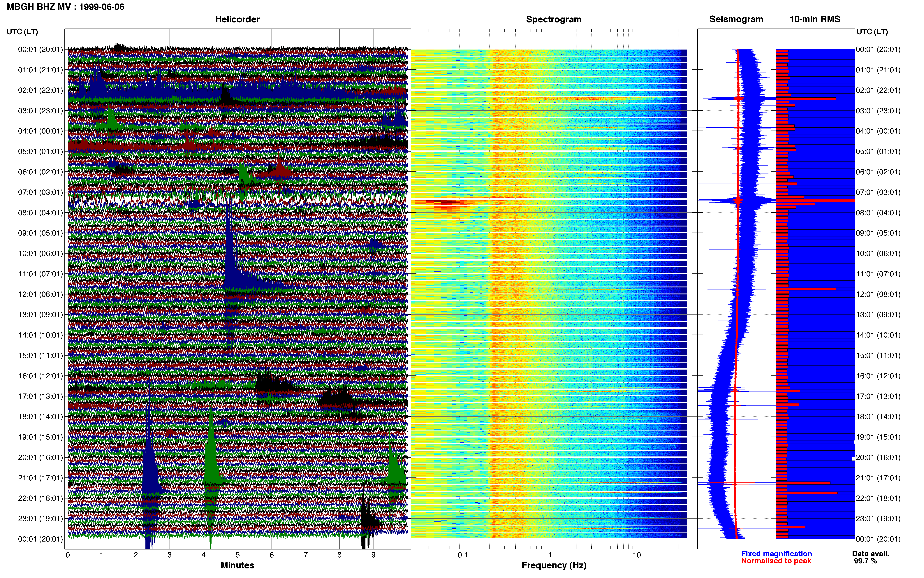Click the plot title 'MBGH BHZ MV : 1999-06-06'
Image resolution: width=924 pixels, height=578 pixels.
(x=65, y=7)
